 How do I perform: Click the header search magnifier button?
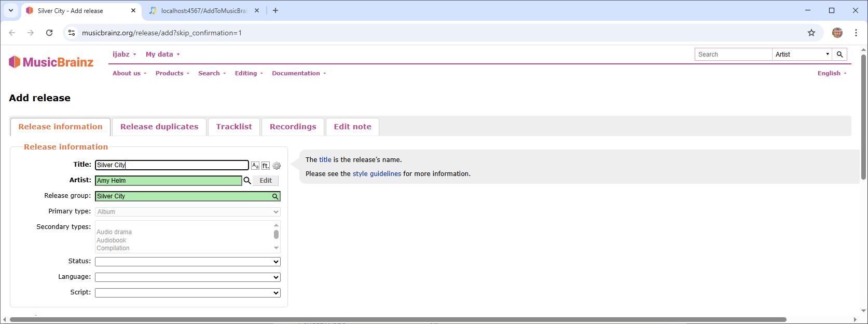839,55
